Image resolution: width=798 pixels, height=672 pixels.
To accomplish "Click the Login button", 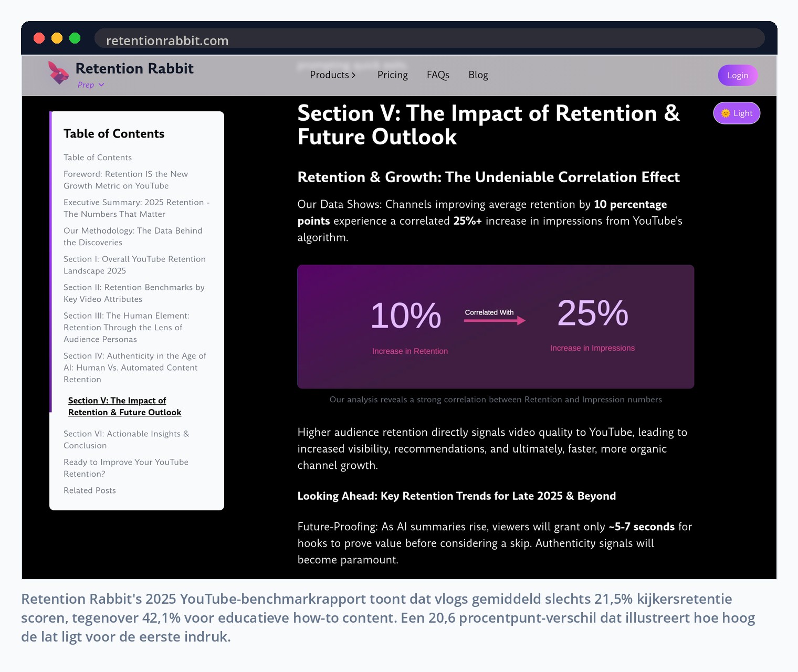I will [738, 75].
